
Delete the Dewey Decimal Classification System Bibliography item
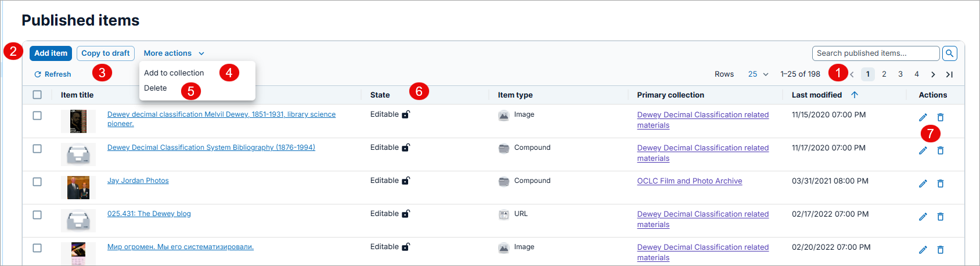941,150
